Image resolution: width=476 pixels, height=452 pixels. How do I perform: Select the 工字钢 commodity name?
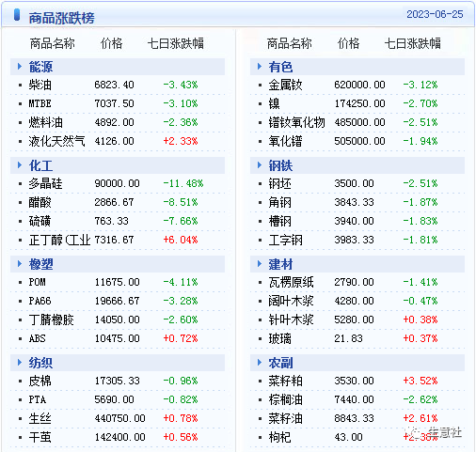tap(285, 240)
